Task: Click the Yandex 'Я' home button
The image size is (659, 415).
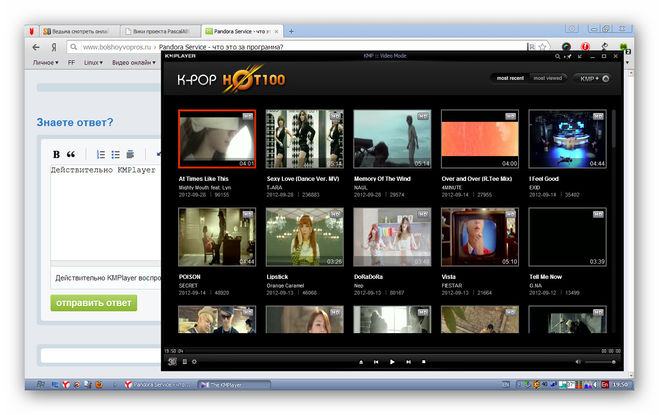Action: click(54, 47)
